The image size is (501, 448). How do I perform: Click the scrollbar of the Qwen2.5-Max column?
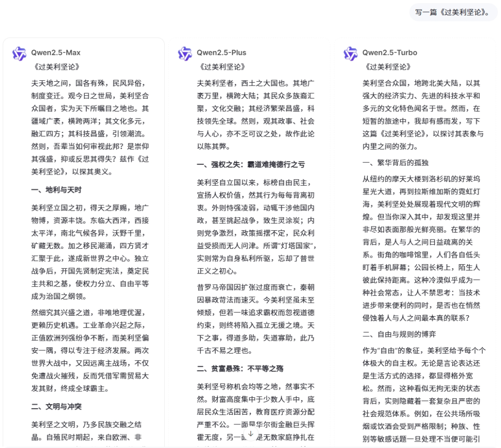click(x=163, y=139)
